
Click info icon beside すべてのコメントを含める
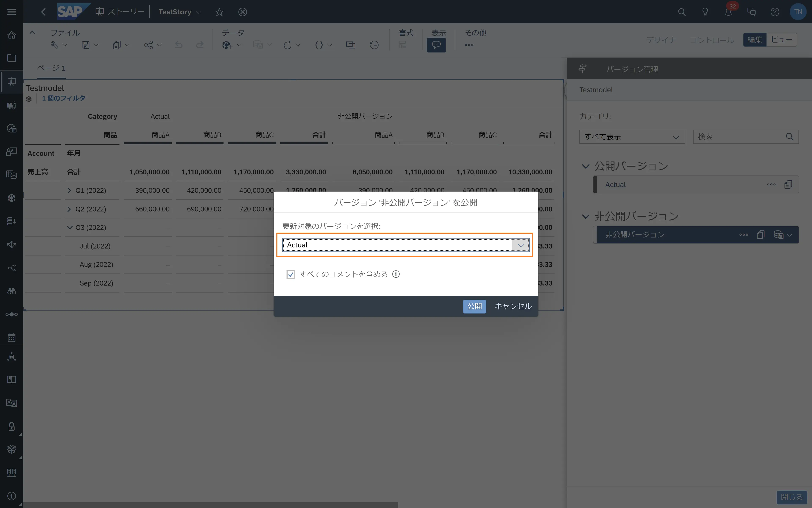(396, 274)
